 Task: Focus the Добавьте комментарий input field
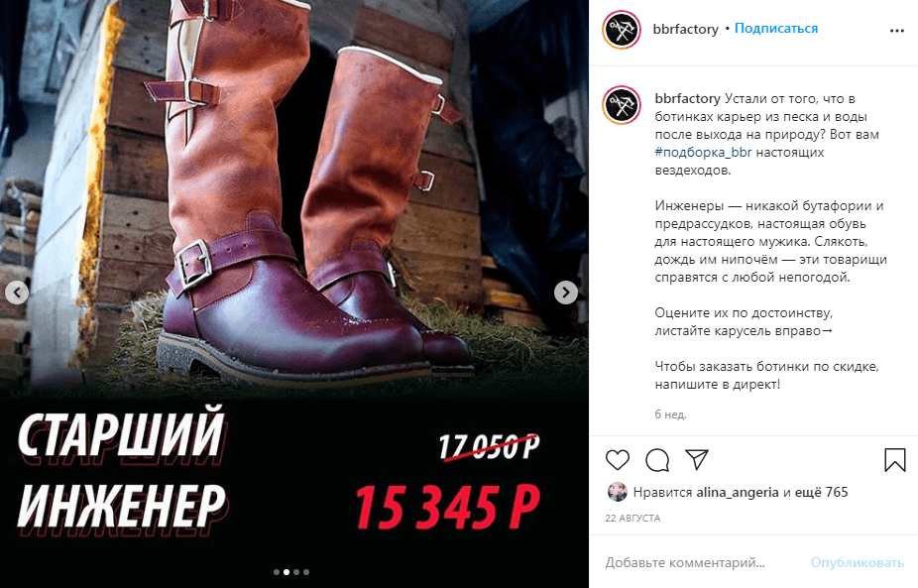point(703,563)
